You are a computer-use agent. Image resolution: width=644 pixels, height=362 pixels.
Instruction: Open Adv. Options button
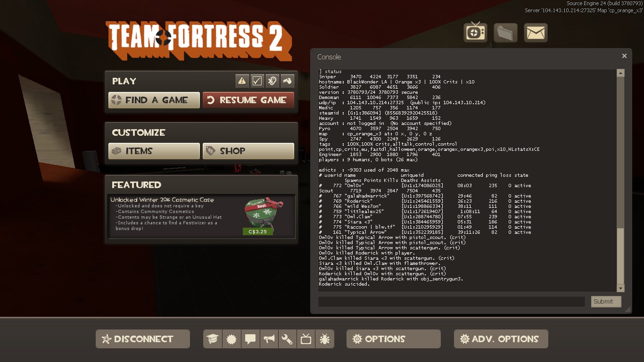(x=501, y=339)
